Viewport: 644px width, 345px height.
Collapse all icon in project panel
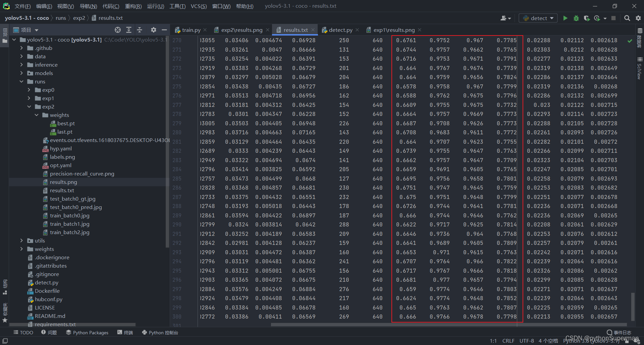coord(140,30)
